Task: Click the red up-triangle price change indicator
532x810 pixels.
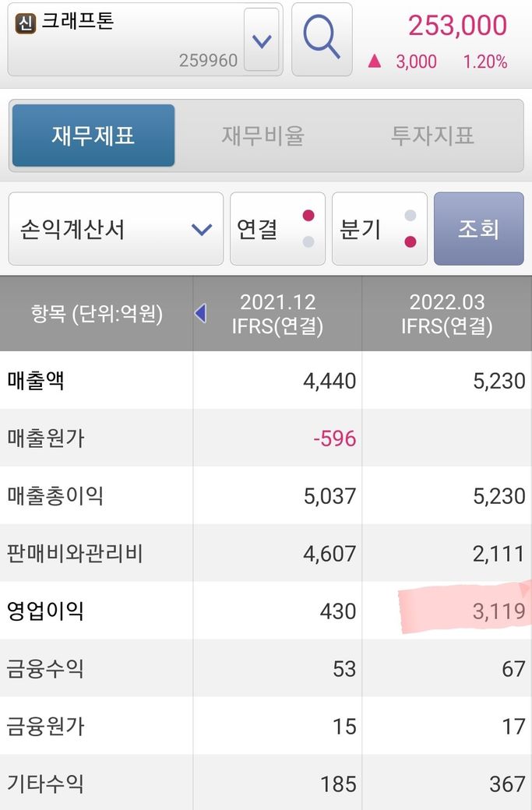Action: click(x=375, y=62)
